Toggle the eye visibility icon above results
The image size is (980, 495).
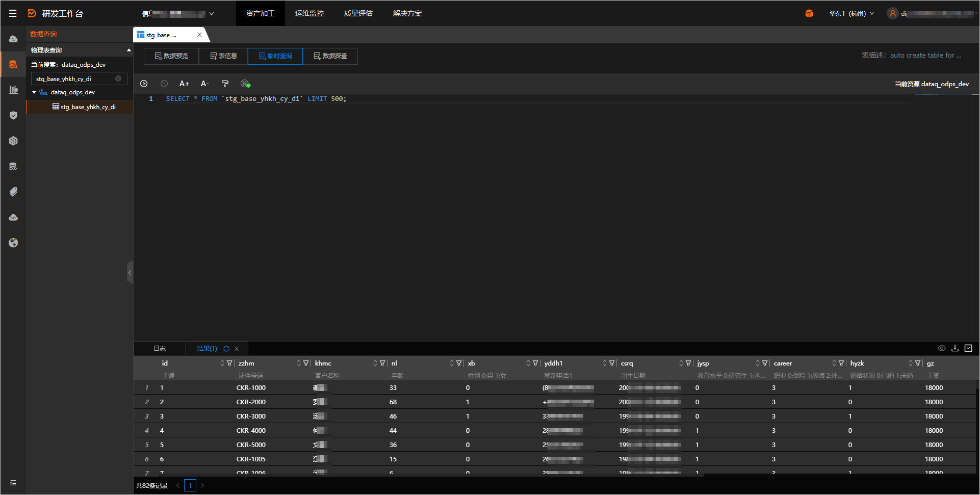point(942,348)
